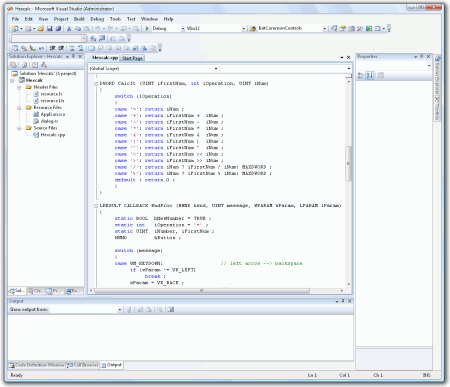Image resolution: width=450 pixels, height=387 pixels.
Task: Click the Save All icon
Action: click(x=58, y=29)
